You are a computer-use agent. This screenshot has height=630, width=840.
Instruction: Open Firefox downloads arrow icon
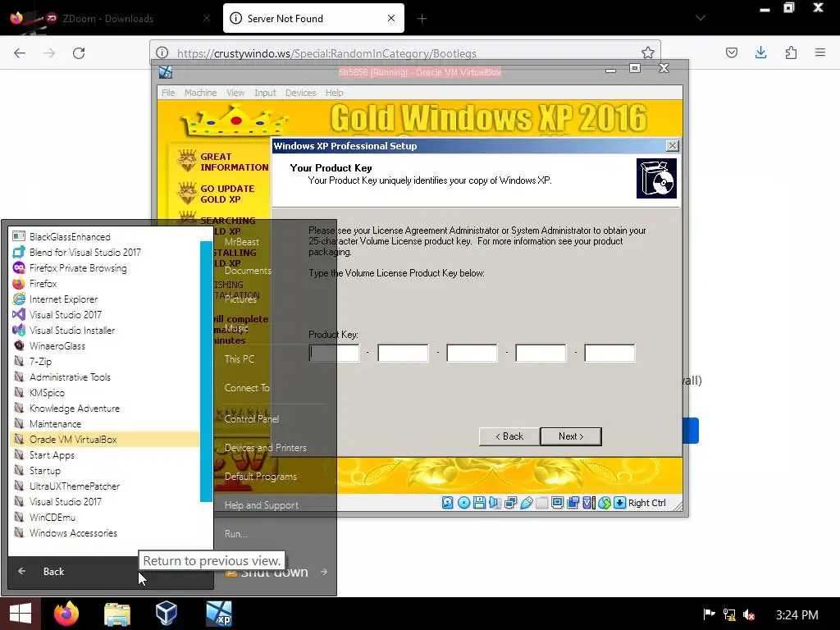pos(760,52)
